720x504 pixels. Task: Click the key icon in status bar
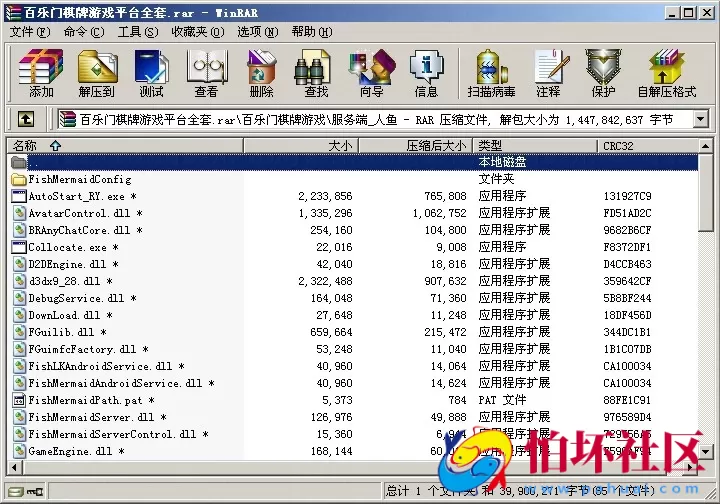coord(35,492)
